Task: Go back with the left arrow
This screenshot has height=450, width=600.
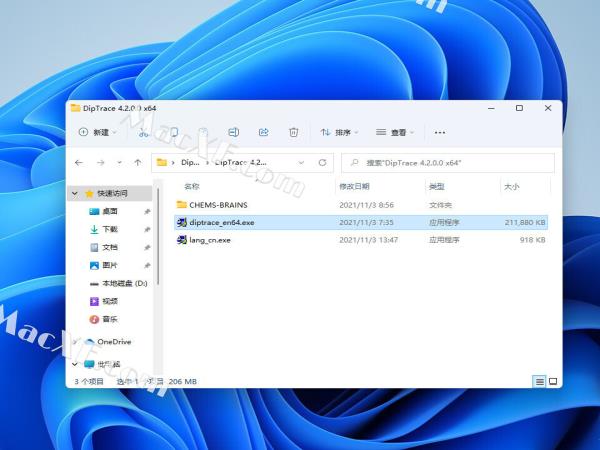Action: 79,163
